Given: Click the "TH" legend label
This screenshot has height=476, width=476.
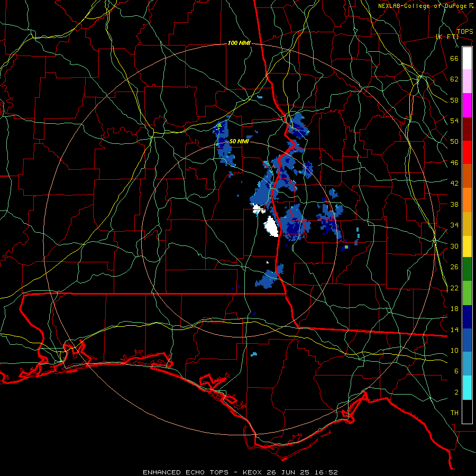Looking at the screenshot, I should pyautogui.click(x=454, y=413).
